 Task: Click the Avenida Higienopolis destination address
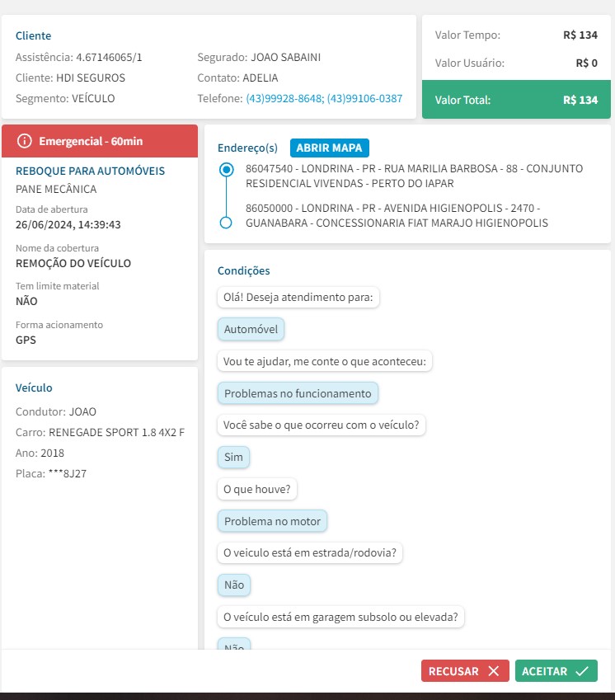(x=397, y=215)
